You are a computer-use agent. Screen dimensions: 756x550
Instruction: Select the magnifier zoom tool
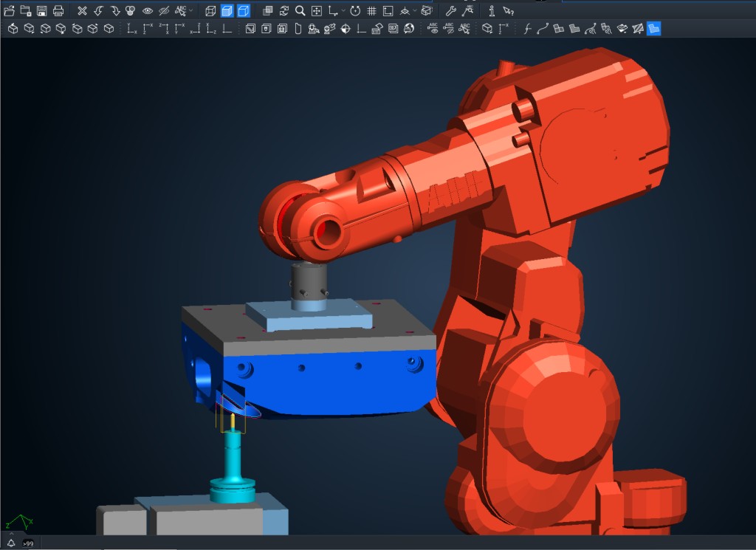pyautogui.click(x=300, y=10)
